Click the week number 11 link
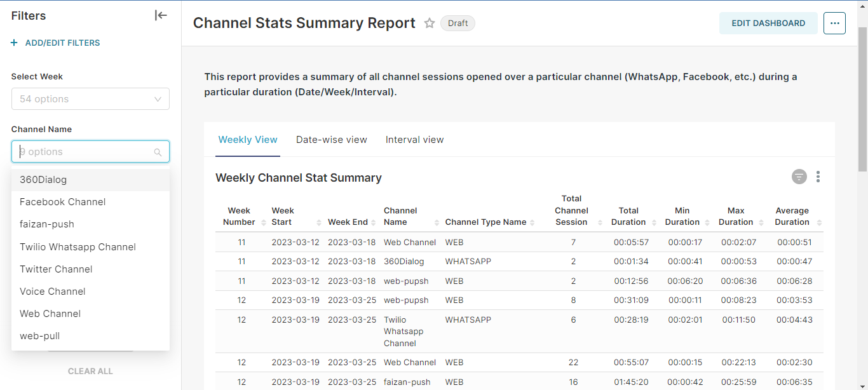 click(241, 241)
